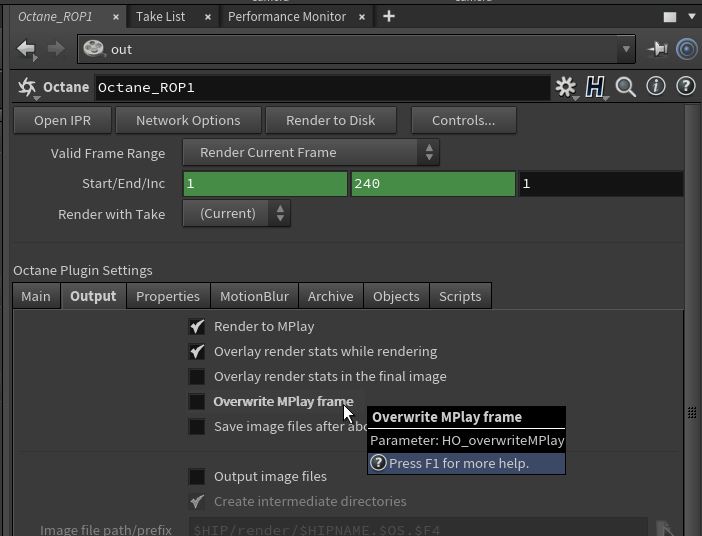The width and height of the screenshot is (702, 536).
Task: Open the Objects settings tab
Action: [396, 296]
